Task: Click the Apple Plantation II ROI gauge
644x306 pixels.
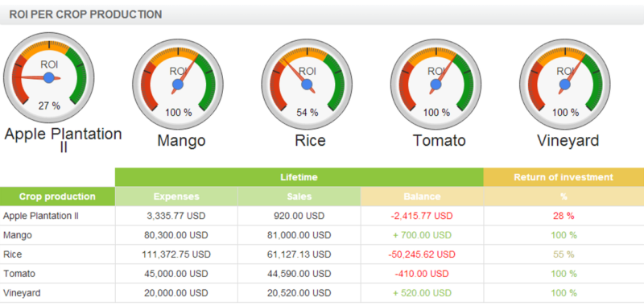Action: click(x=49, y=77)
